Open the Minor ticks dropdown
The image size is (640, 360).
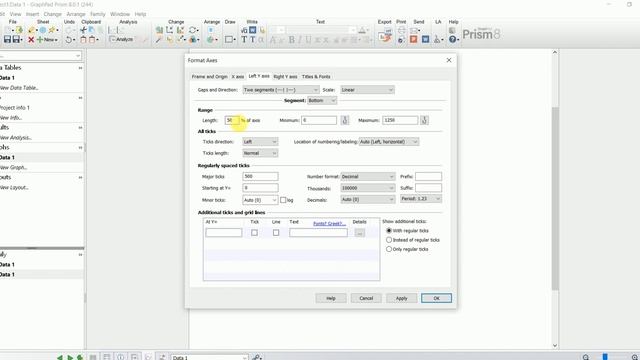point(260,200)
